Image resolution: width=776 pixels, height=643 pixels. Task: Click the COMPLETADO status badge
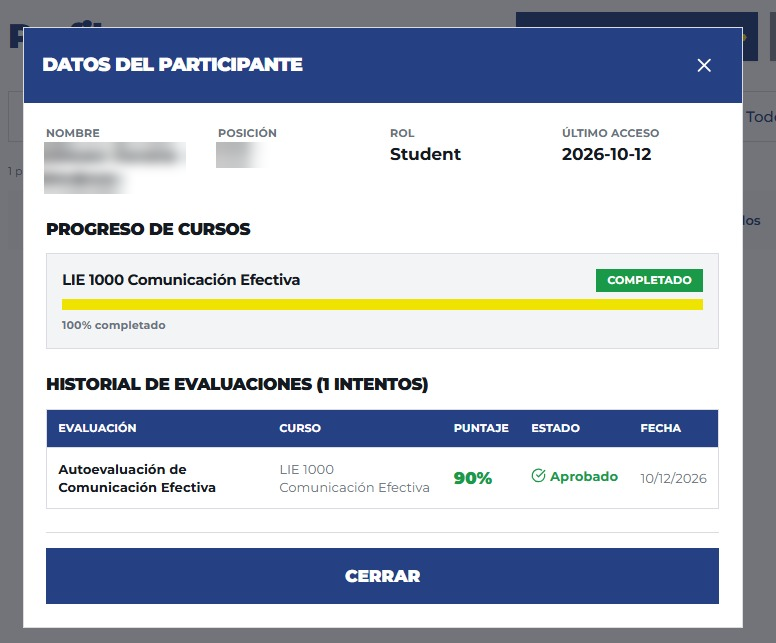point(649,280)
